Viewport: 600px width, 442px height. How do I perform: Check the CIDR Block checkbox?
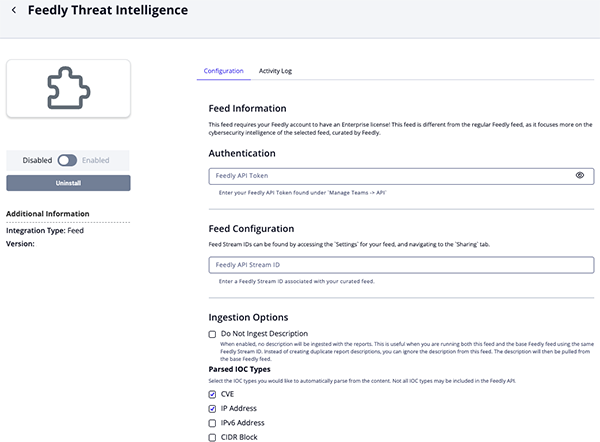click(212, 437)
